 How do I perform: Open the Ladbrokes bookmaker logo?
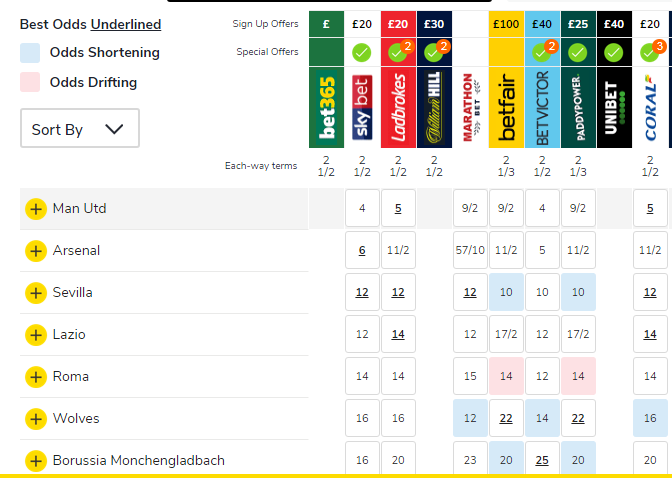pyautogui.click(x=398, y=108)
